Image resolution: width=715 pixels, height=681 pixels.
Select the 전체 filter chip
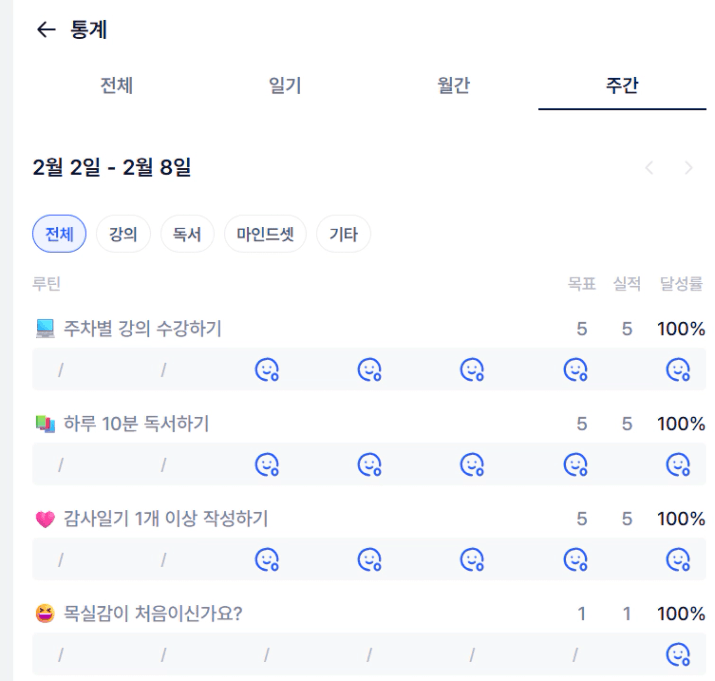coord(59,235)
